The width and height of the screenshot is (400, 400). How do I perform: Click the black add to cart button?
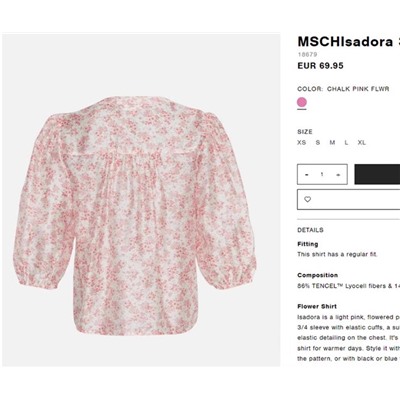(377, 174)
